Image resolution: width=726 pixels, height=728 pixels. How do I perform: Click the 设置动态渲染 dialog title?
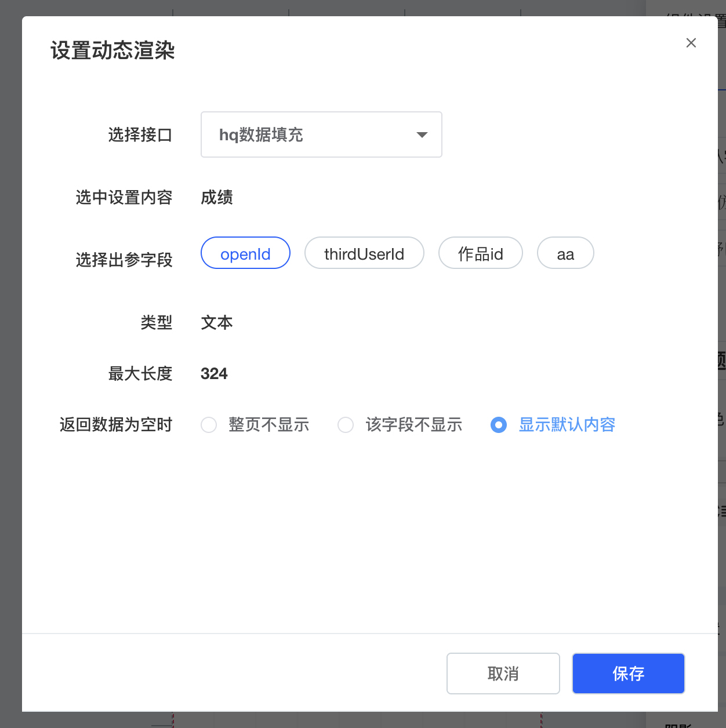click(x=112, y=50)
